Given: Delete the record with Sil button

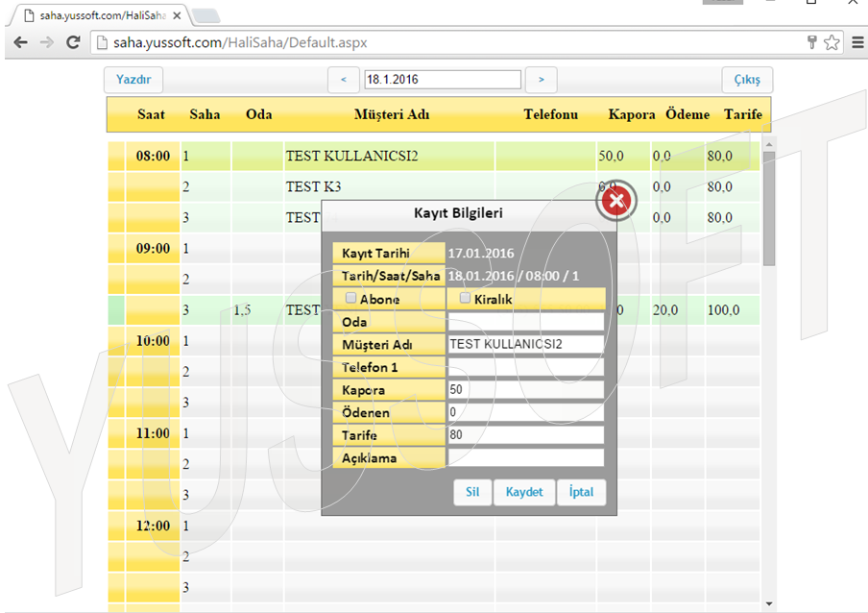Looking at the screenshot, I should (472, 492).
